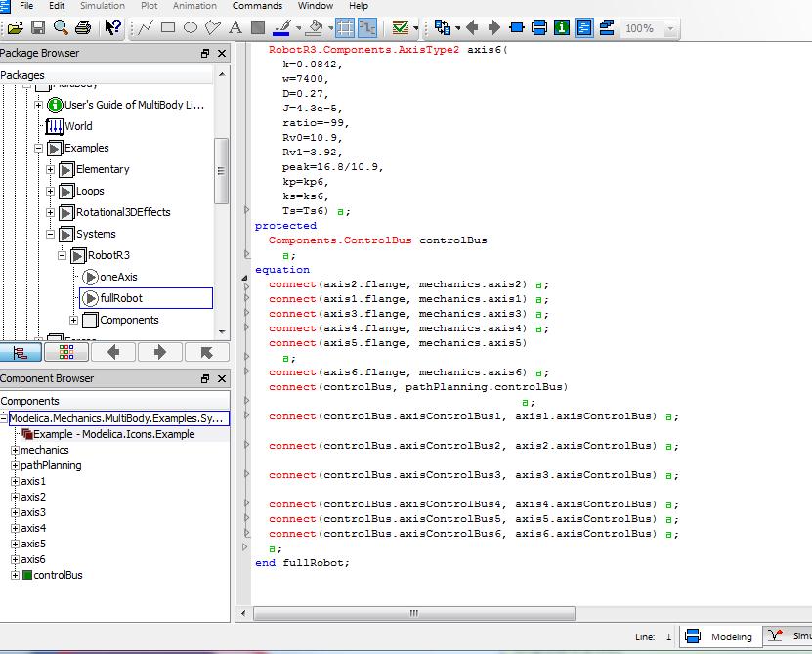This screenshot has height=654, width=812.
Task: Select Components package under RobotR3
Action: click(129, 321)
